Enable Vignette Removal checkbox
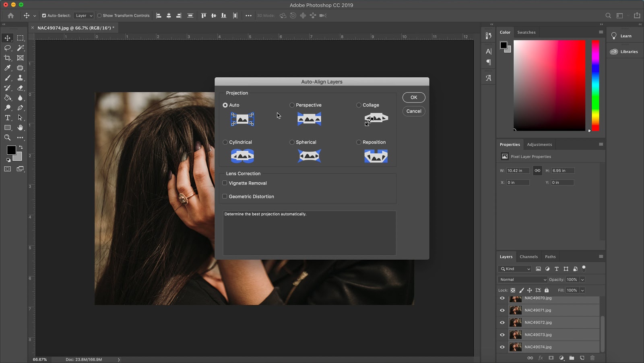The image size is (644, 363). (225, 183)
